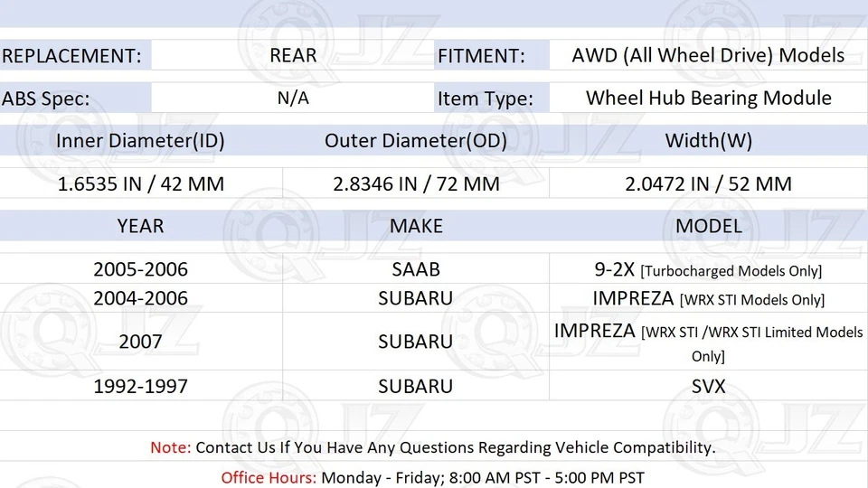Select the 'SVX' model cell
The width and height of the screenshot is (868, 488).
(x=709, y=386)
